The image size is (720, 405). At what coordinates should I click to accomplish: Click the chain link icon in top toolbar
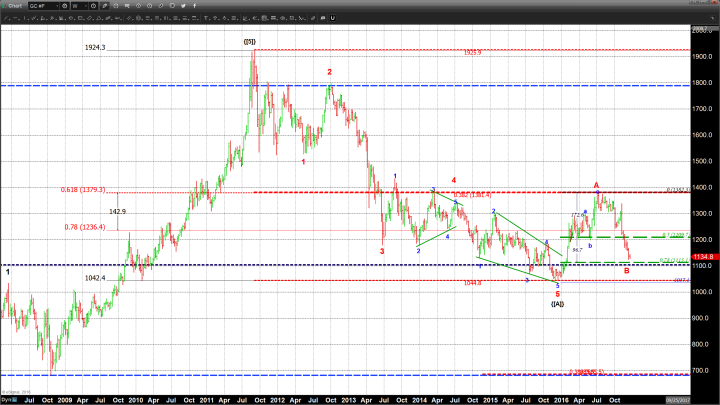(160, 6)
